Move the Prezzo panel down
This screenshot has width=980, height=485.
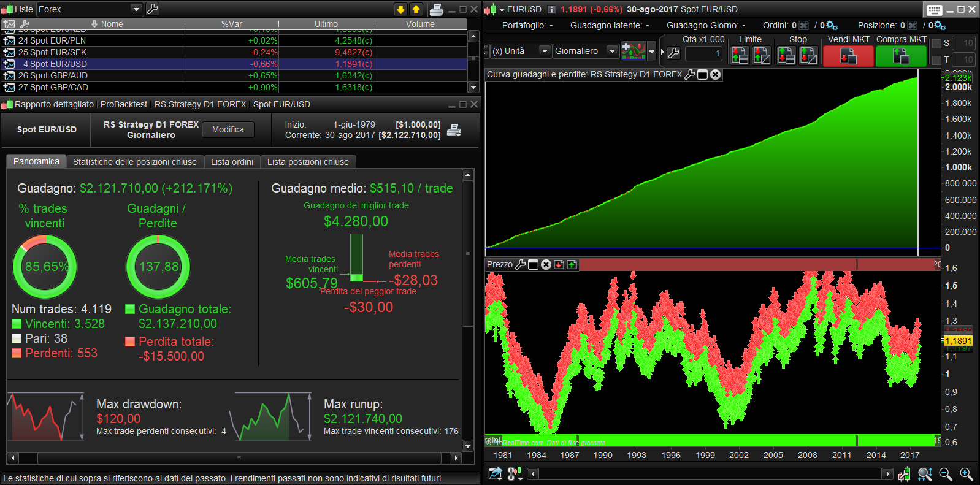(559, 264)
